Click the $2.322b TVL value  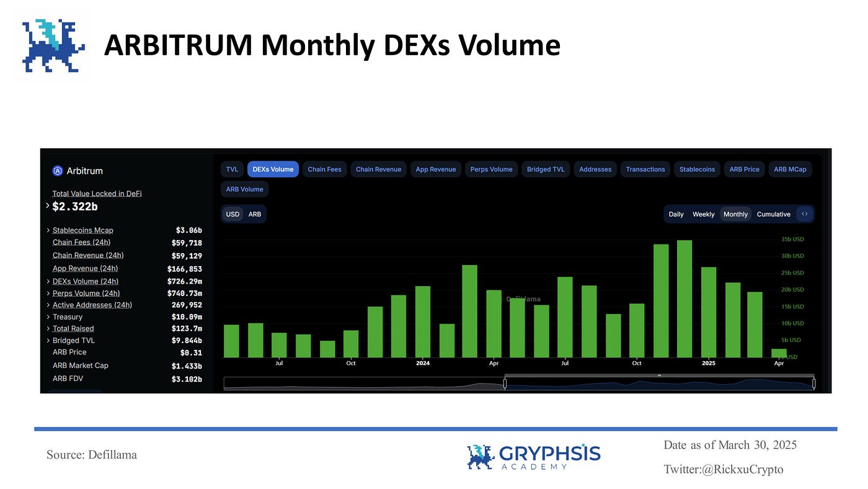(x=75, y=207)
